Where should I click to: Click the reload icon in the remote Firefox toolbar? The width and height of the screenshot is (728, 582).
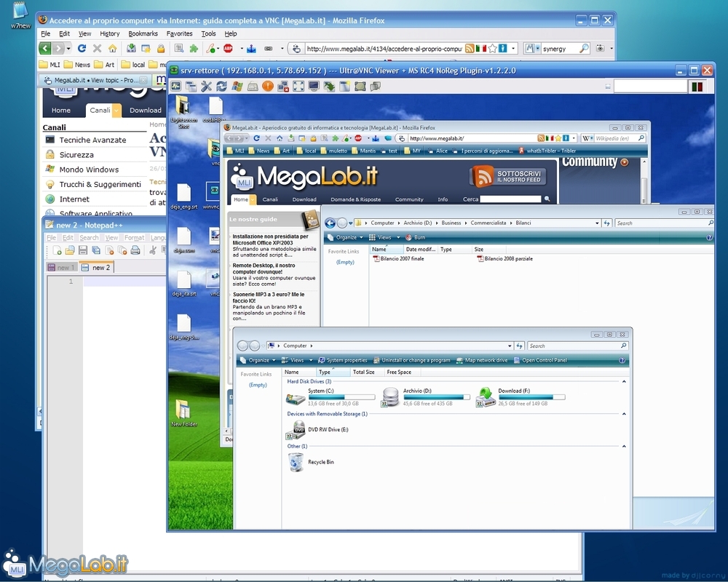coord(256,138)
